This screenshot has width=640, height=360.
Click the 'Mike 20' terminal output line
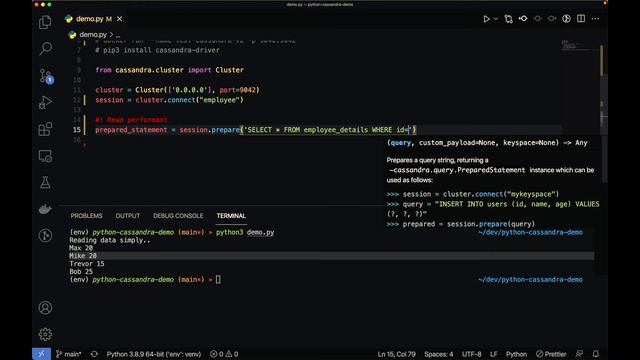click(83, 256)
